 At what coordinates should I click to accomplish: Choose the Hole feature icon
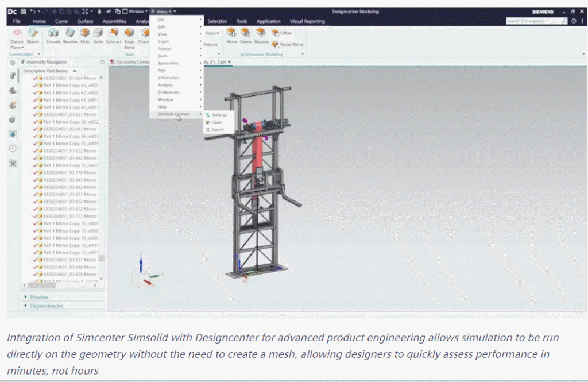(x=85, y=33)
